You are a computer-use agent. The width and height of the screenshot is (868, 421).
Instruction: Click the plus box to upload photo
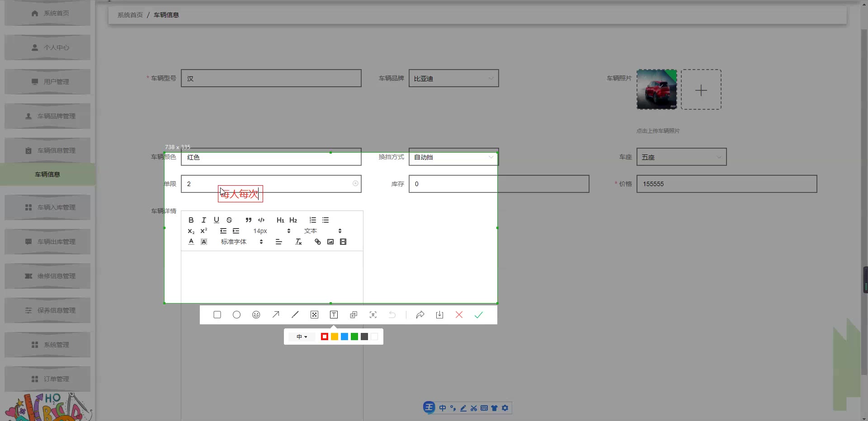[x=701, y=89]
